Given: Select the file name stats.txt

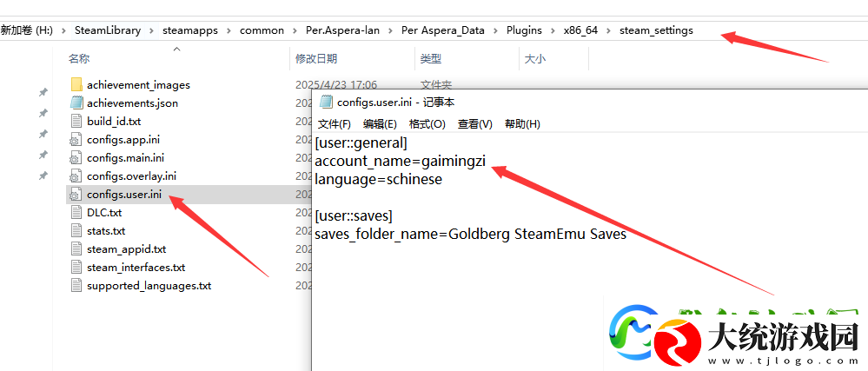Looking at the screenshot, I should [106, 231].
